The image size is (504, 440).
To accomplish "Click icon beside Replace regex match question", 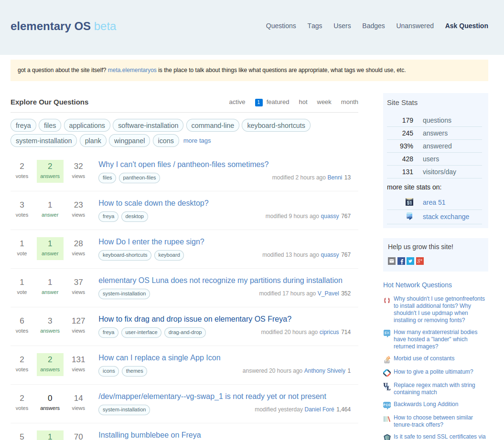I will pos(387,387).
